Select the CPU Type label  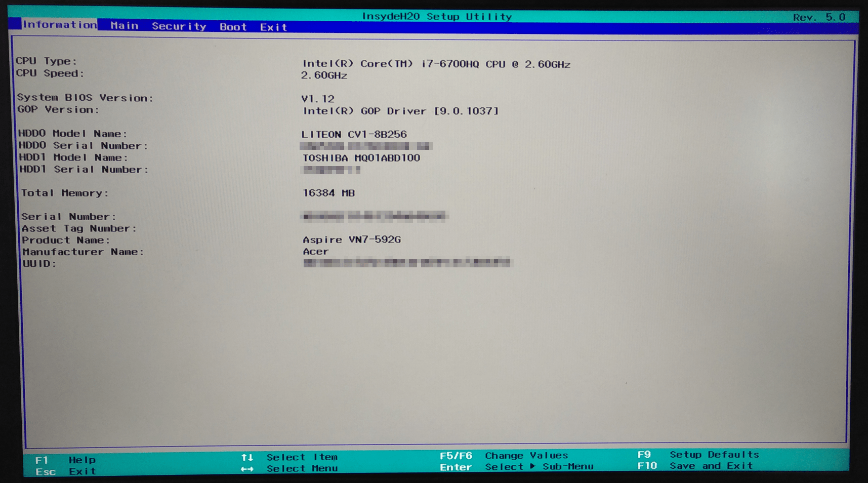[46, 61]
